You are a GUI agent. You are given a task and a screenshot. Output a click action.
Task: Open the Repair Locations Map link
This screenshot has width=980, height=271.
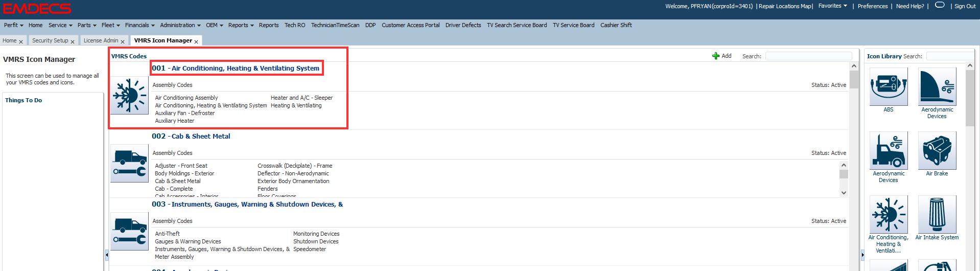[785, 6]
